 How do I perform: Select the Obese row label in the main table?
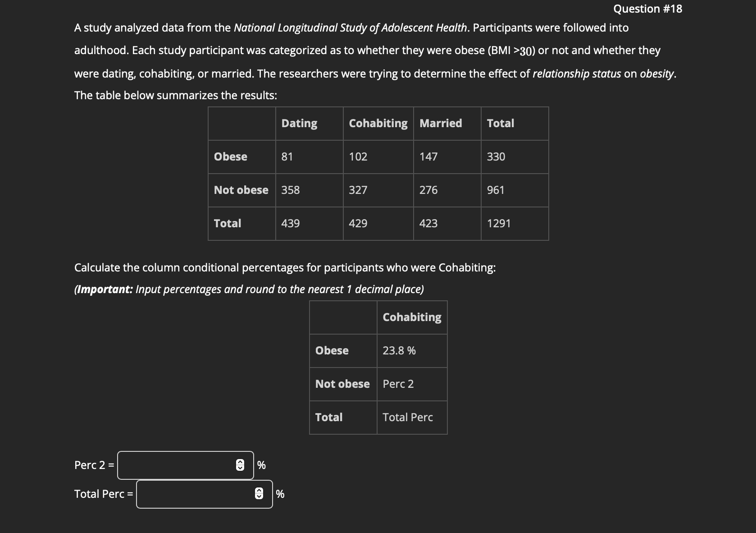tap(230, 156)
